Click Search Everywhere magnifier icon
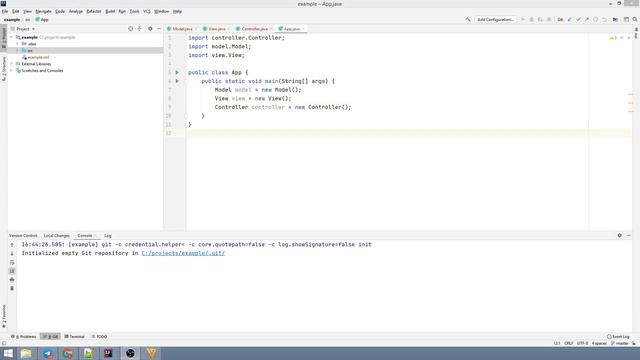This screenshot has width=640, height=360. (x=635, y=20)
